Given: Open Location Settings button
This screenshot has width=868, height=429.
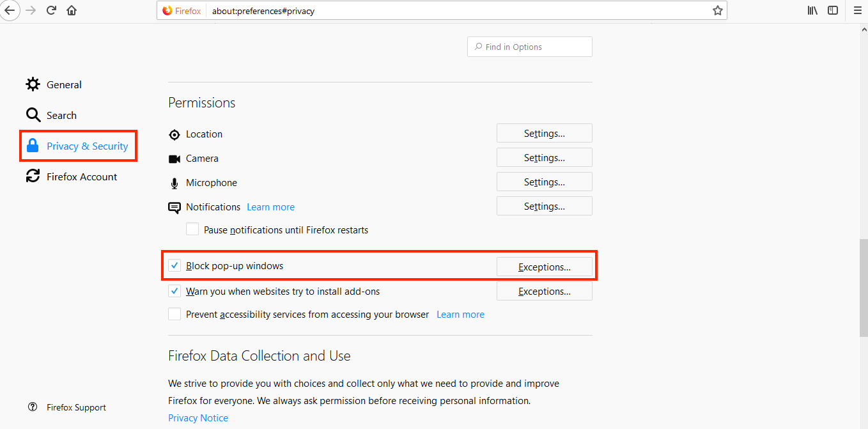Looking at the screenshot, I should pyautogui.click(x=545, y=134).
